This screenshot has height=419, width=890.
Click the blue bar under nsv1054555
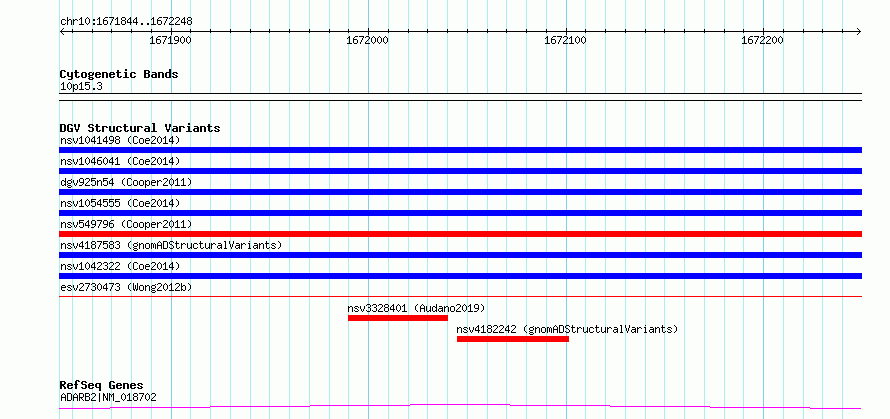coord(460,213)
